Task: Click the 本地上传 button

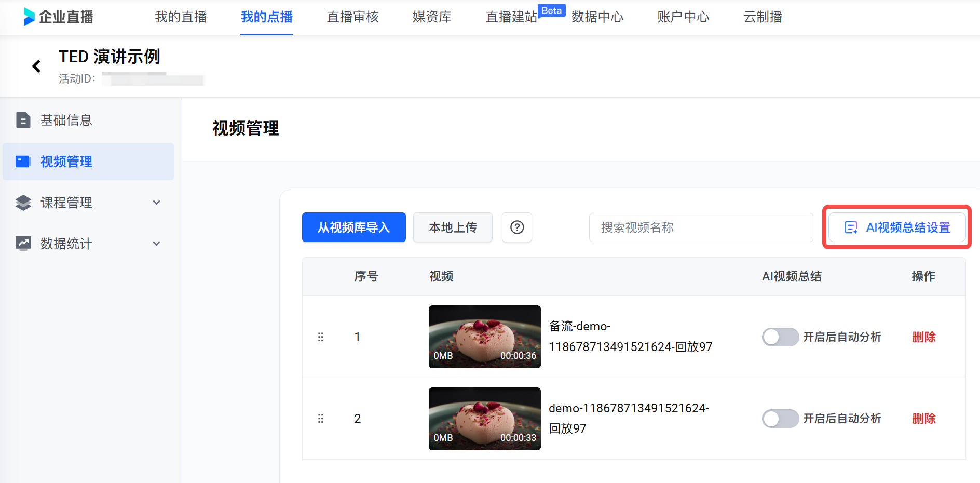Action: click(453, 227)
